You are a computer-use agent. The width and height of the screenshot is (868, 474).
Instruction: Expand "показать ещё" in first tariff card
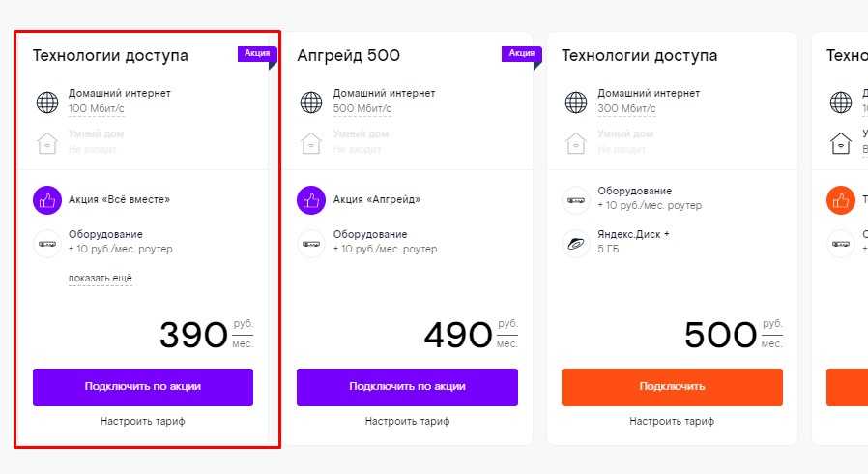coord(100,279)
